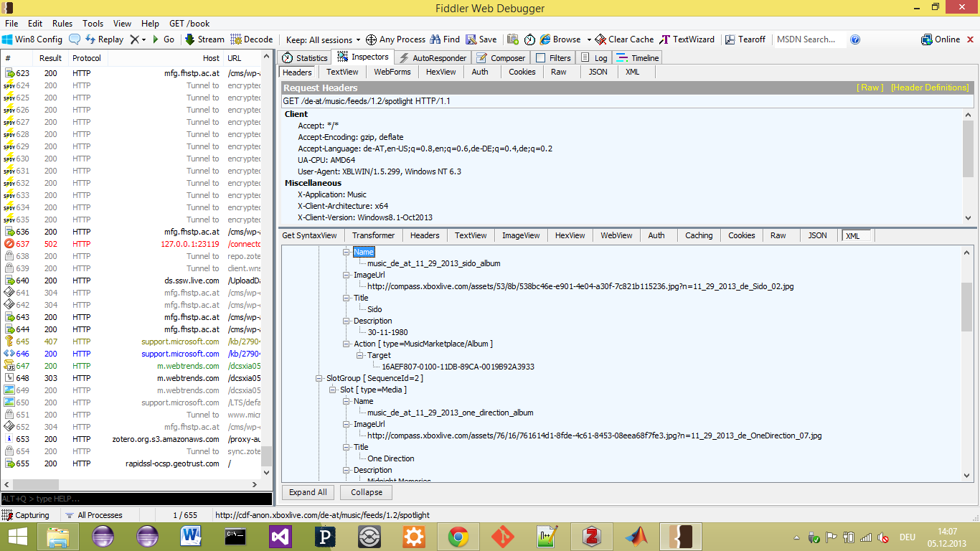The image size is (980, 551).
Task: Open the GET /book menu
Action: [x=189, y=24]
